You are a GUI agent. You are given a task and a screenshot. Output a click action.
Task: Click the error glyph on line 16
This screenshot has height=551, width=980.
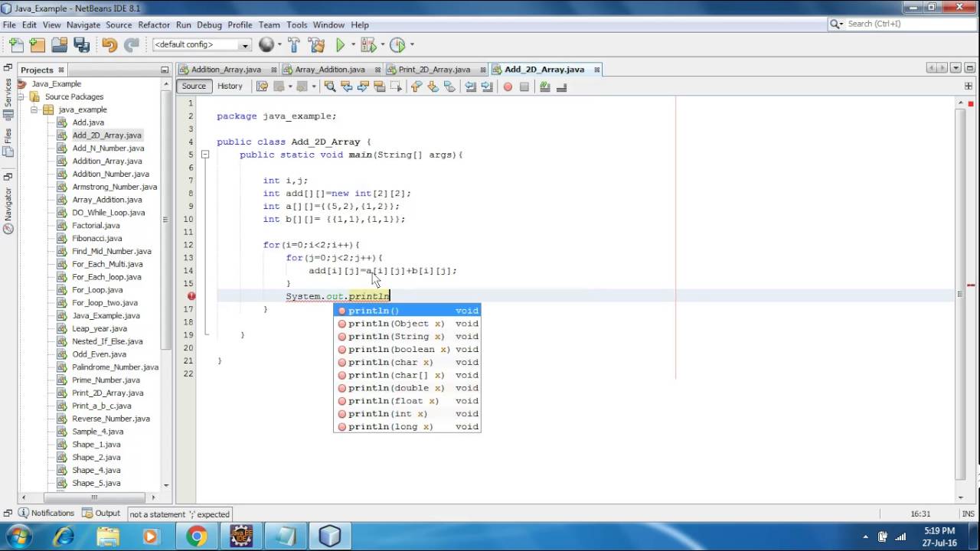[x=191, y=296]
